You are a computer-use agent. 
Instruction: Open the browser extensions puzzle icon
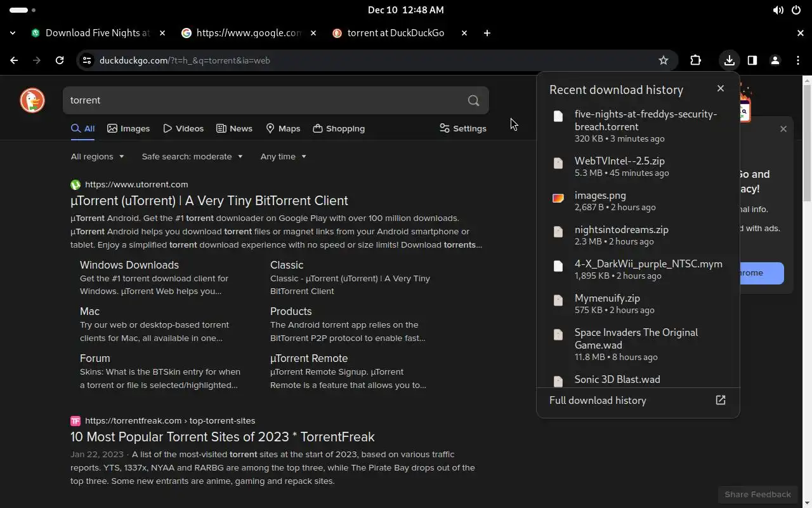pos(695,60)
